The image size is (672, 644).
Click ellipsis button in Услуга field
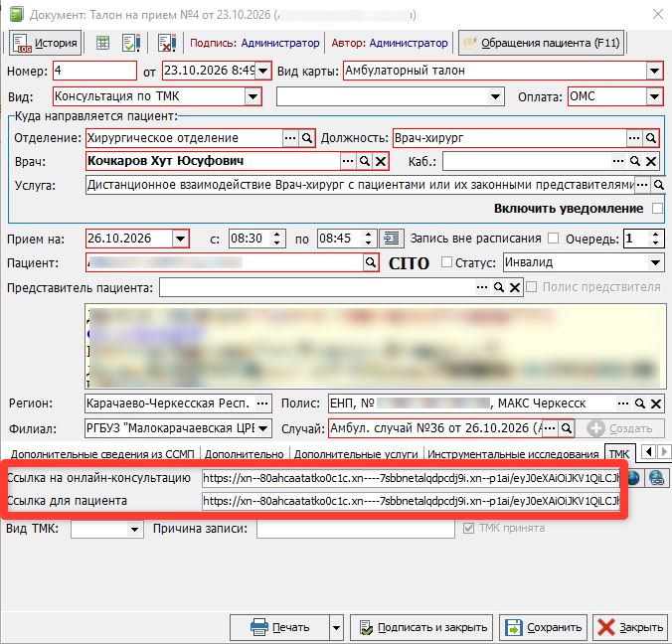point(642,185)
